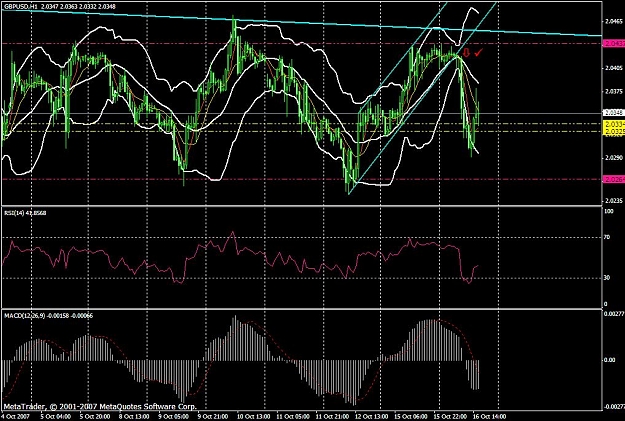Click the 2.0465 price scale label

(x=615, y=20)
